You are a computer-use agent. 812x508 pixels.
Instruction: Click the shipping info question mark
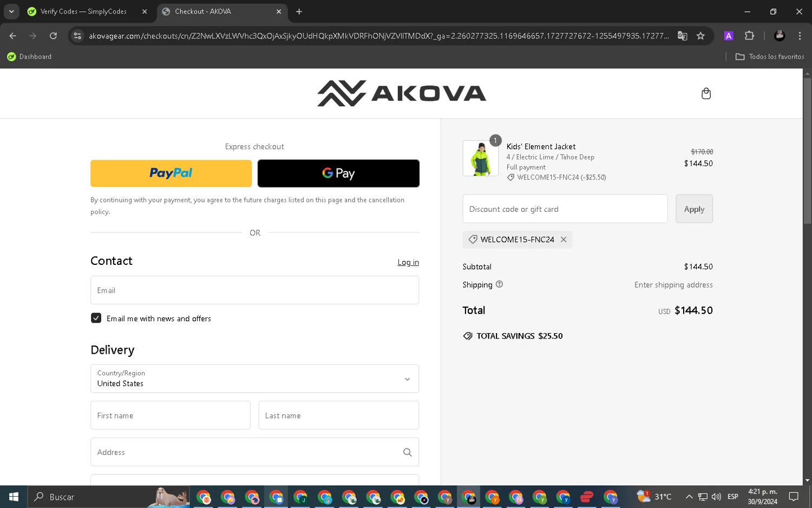click(499, 284)
